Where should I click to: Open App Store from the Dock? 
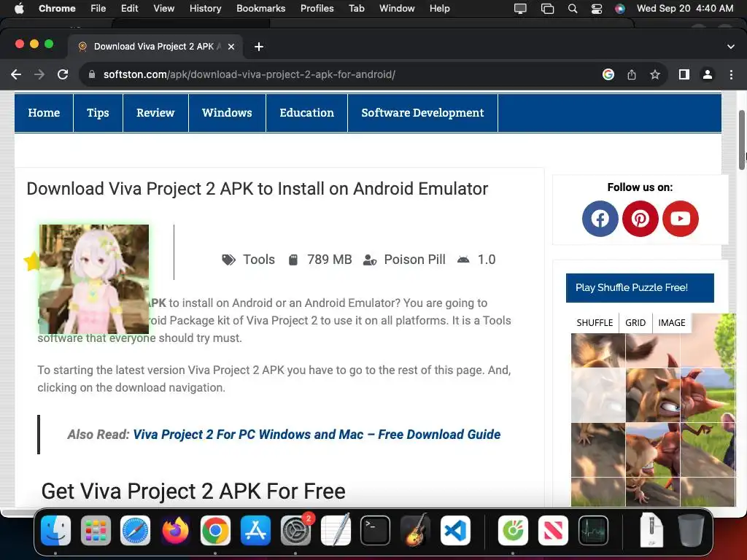tap(255, 530)
